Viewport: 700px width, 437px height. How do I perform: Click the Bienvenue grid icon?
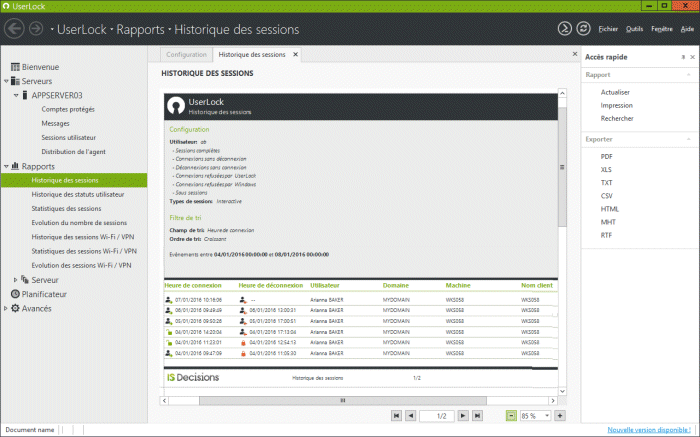coord(15,67)
